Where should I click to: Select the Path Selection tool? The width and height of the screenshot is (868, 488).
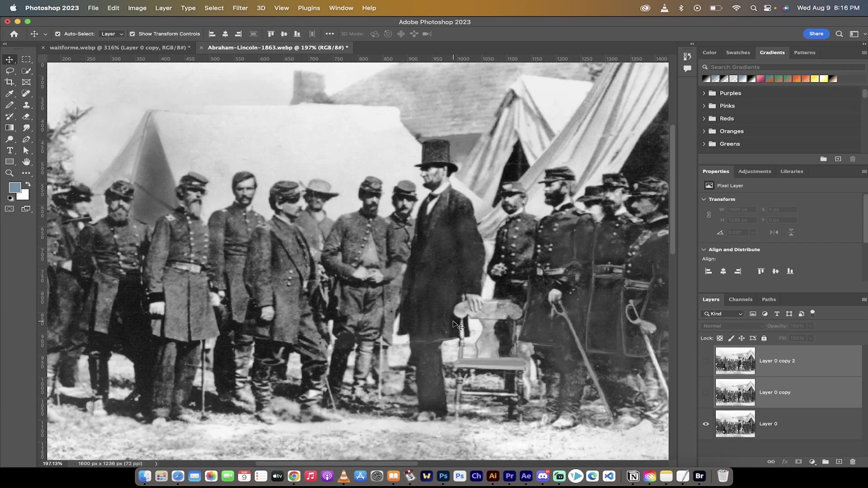[x=26, y=150]
